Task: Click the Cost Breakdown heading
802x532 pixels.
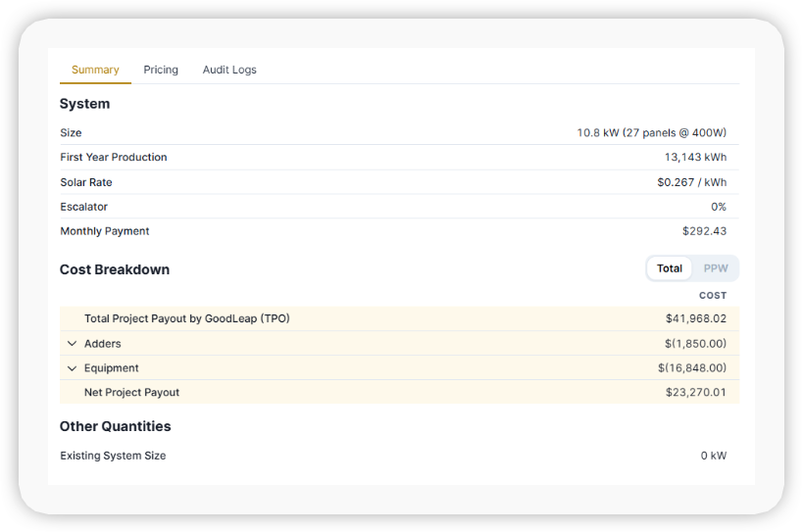Action: pos(115,269)
